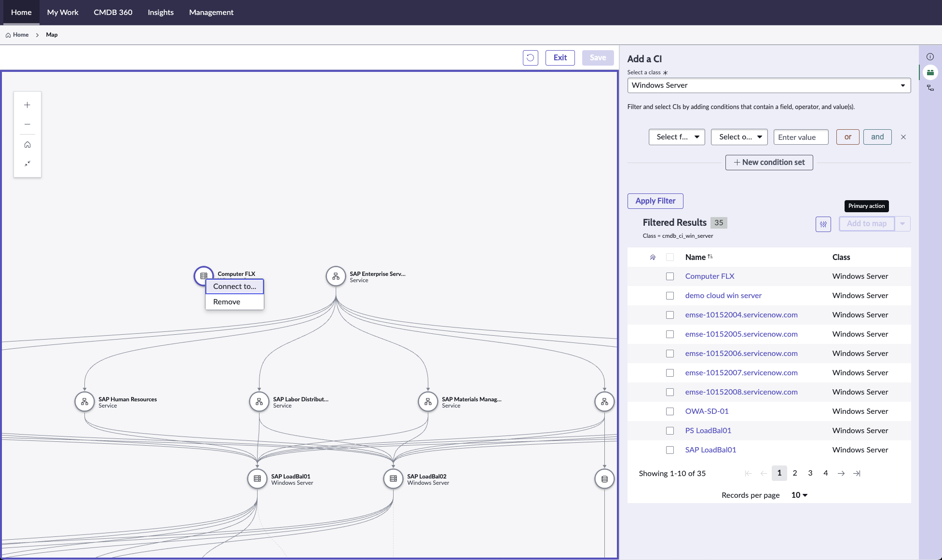The width and height of the screenshot is (942, 560).
Task: Click the refresh map icon
Action: coord(530,58)
